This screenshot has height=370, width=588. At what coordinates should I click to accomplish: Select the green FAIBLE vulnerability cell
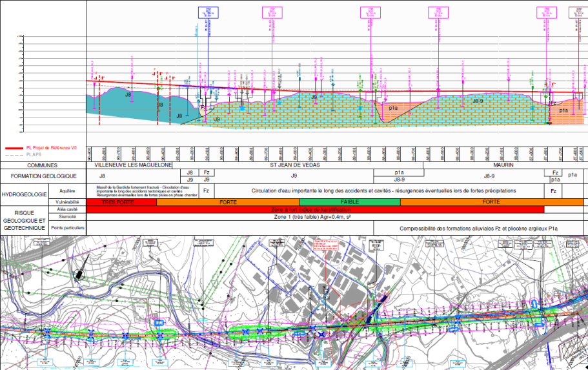[x=349, y=201]
